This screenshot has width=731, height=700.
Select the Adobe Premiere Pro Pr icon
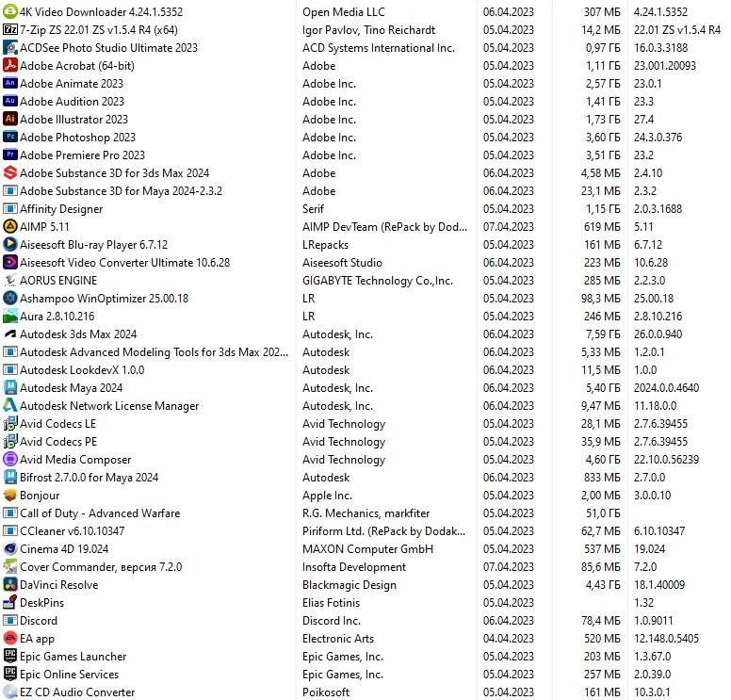click(9, 155)
